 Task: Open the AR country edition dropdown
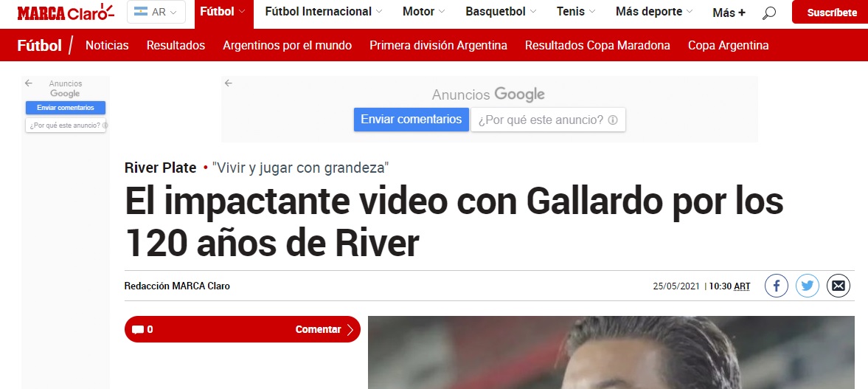(x=156, y=13)
